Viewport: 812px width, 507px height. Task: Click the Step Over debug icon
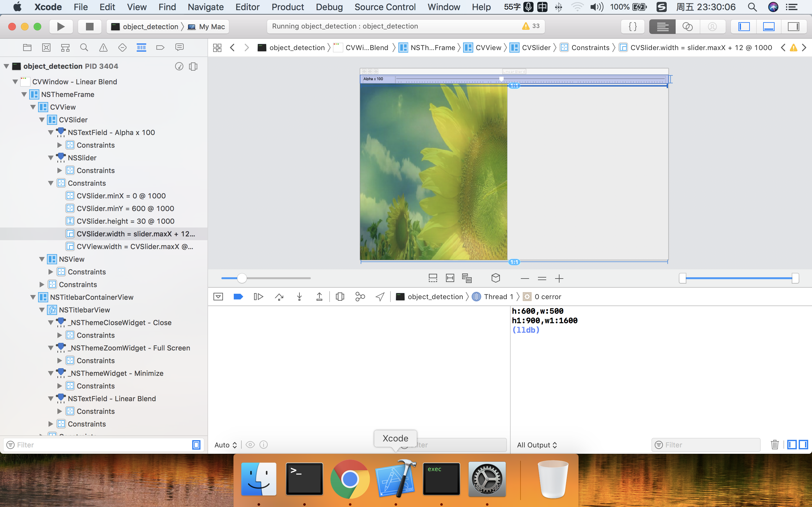[x=279, y=297]
